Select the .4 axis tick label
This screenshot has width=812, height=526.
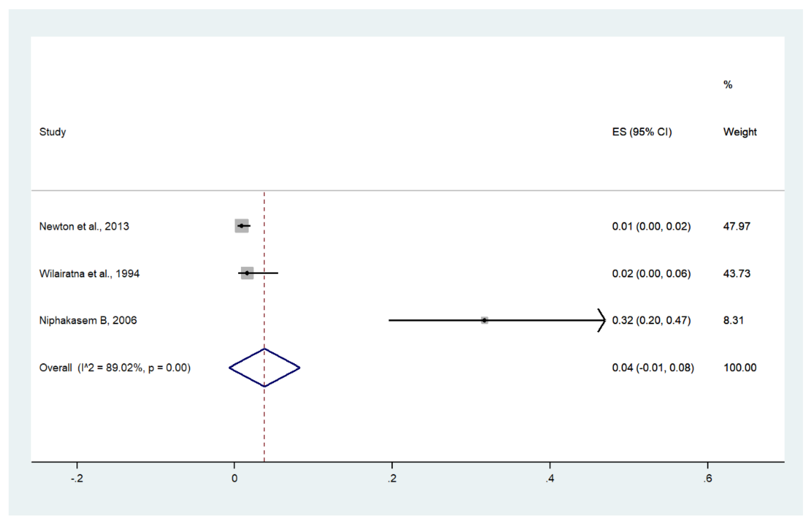click(x=549, y=479)
